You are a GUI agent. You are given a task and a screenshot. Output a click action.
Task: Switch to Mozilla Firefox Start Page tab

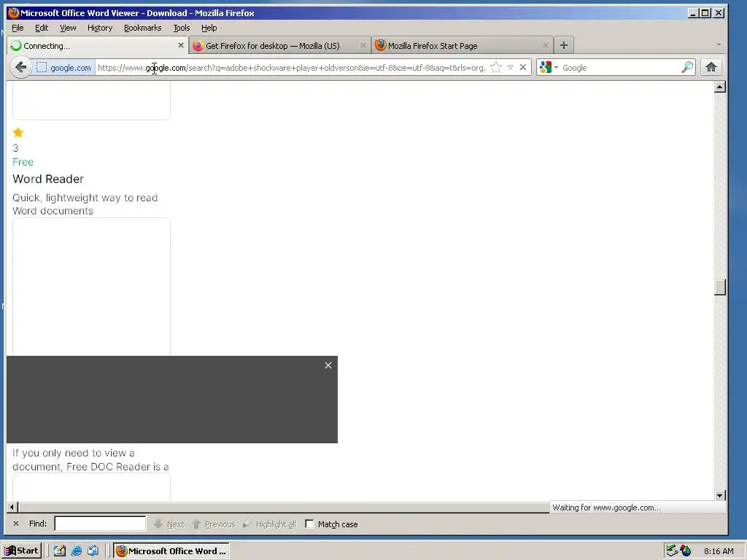point(462,46)
